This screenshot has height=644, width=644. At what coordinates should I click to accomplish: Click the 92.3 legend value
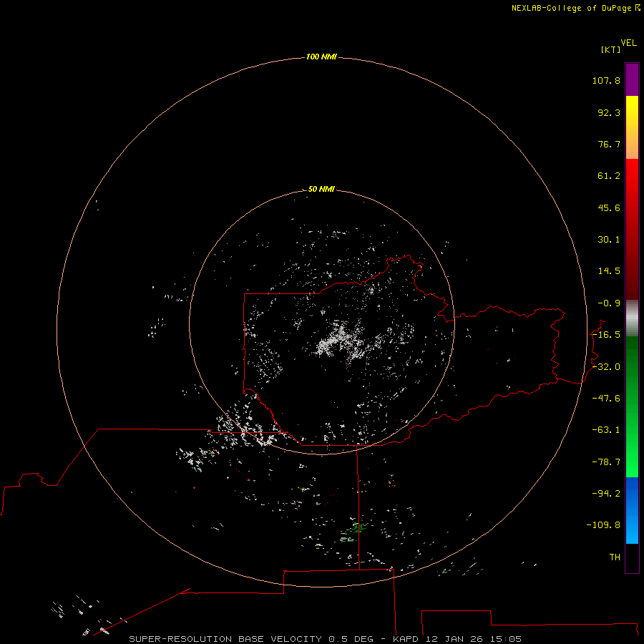[609, 112]
